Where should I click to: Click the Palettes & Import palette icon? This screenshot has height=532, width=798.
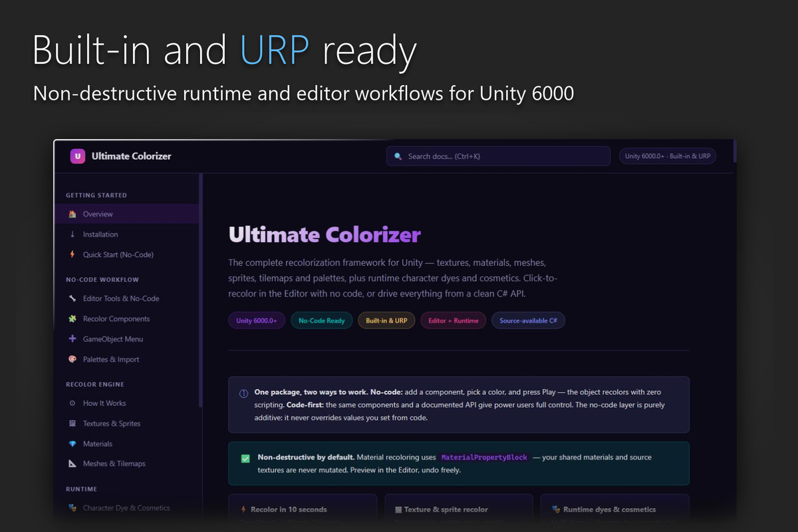point(72,359)
